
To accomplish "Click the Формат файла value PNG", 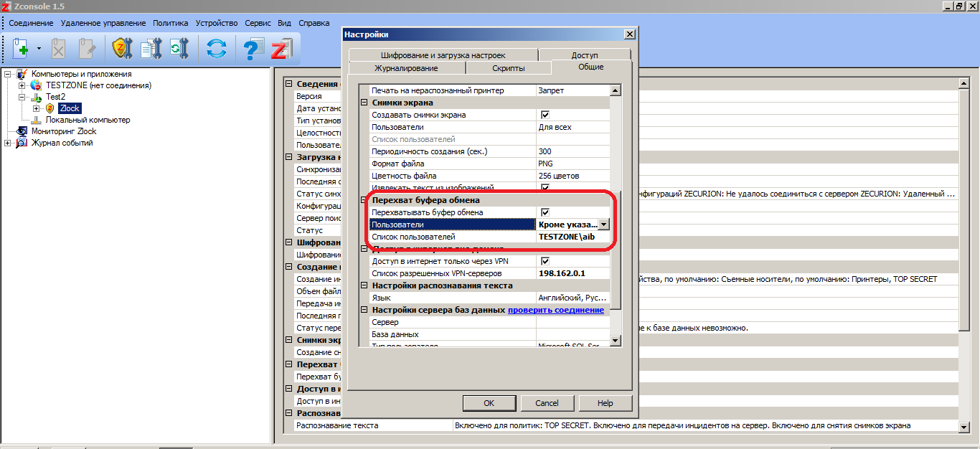I will [x=573, y=164].
